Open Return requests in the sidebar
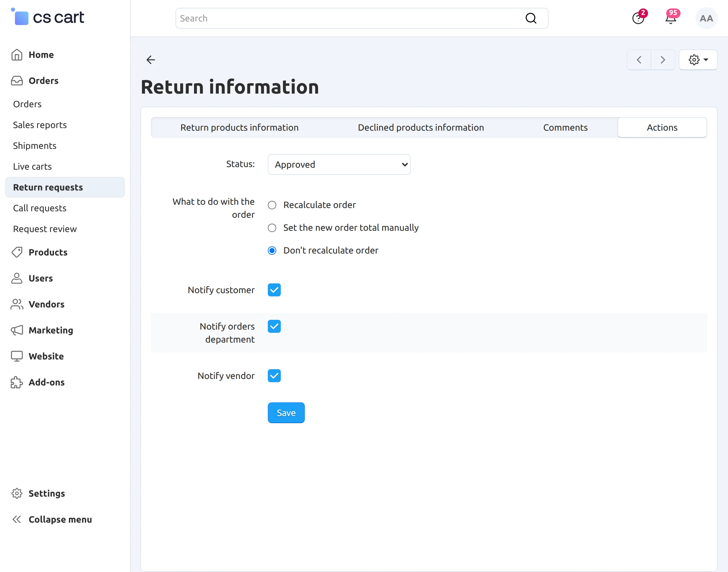This screenshot has height=572, width=728. (65, 187)
